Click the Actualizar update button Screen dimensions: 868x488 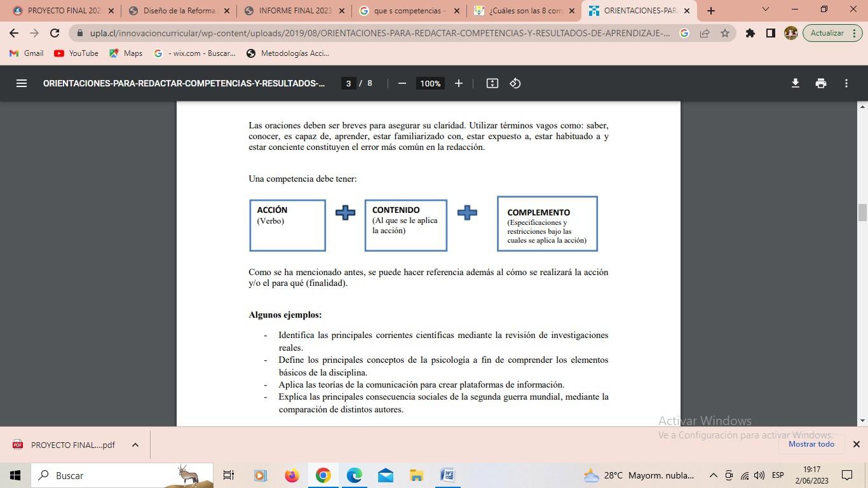tap(832, 33)
